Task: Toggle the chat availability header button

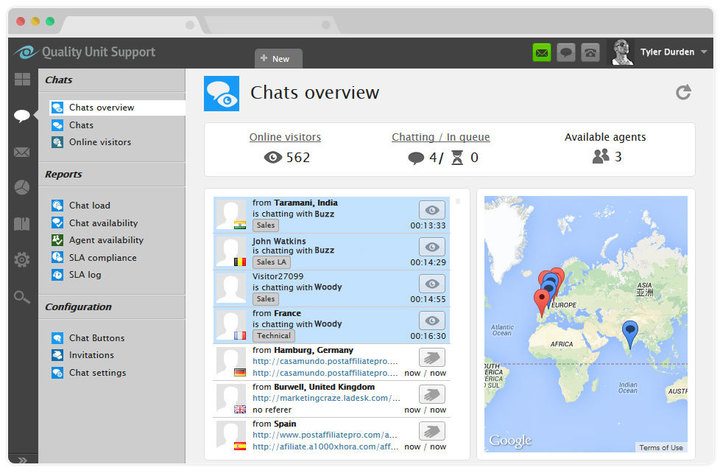Action: 566,53
